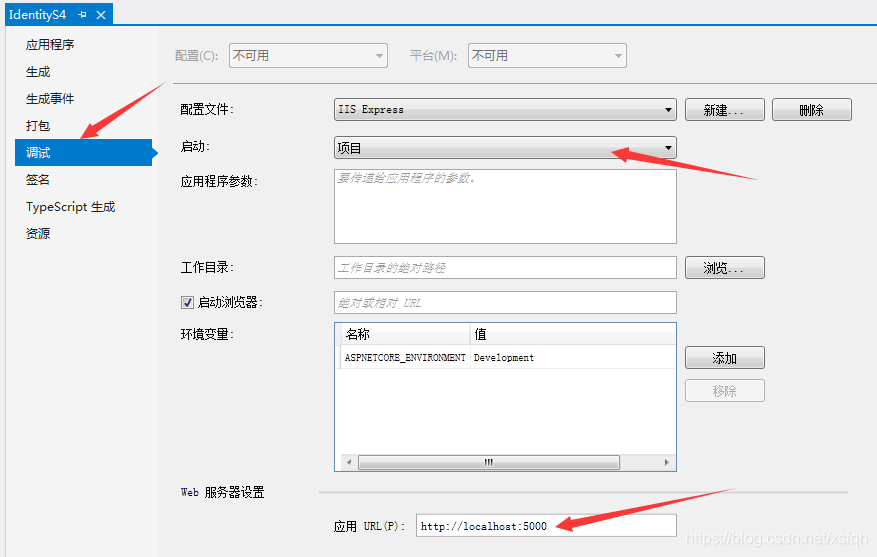Image resolution: width=877 pixels, height=557 pixels.
Task: Click the 添加 button
Action: pos(724,358)
